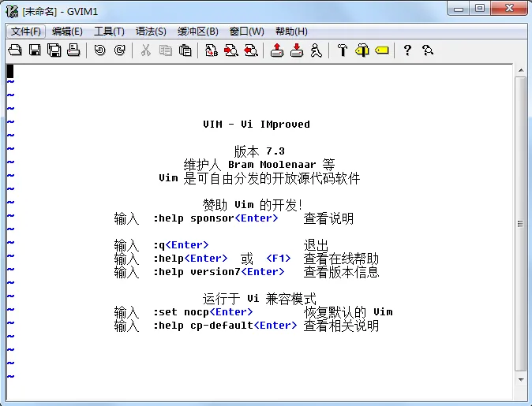Click the cursor block in the editor
Viewport: 532px width, 406px height.
pos(10,71)
